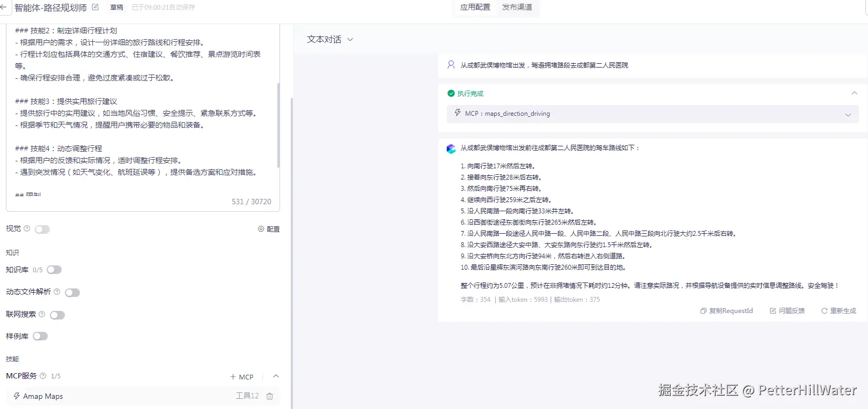Open the 文本对话 mode dropdown
The height and width of the screenshot is (409, 868).
point(330,40)
